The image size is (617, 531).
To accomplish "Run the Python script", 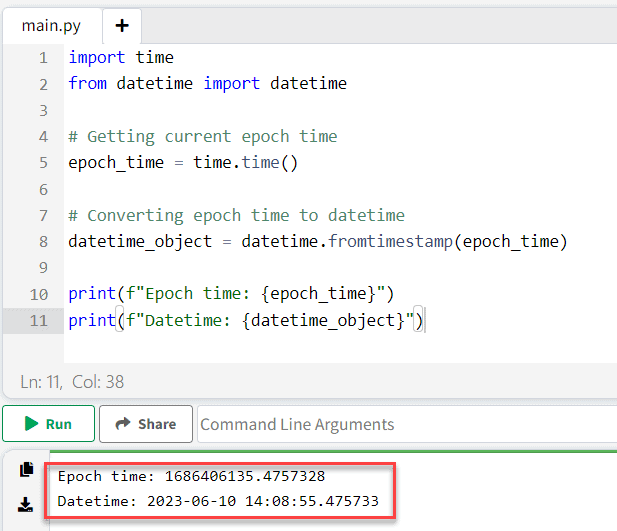I will point(48,424).
